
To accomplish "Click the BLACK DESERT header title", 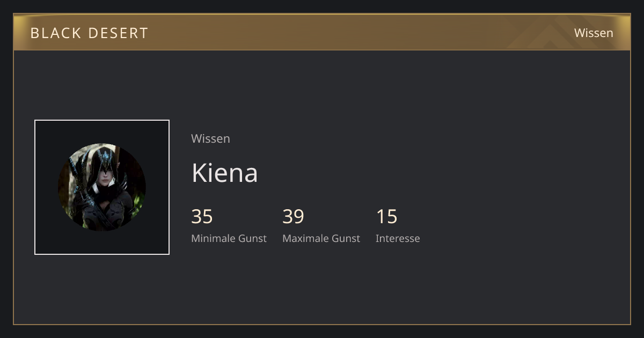I will point(89,33).
